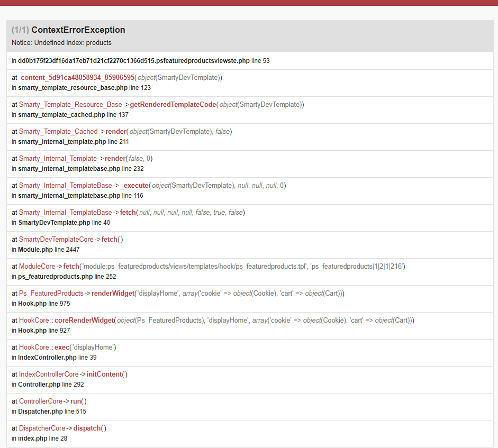The image size is (498, 448).
Task: Click the run method name
Action: coord(76,401)
